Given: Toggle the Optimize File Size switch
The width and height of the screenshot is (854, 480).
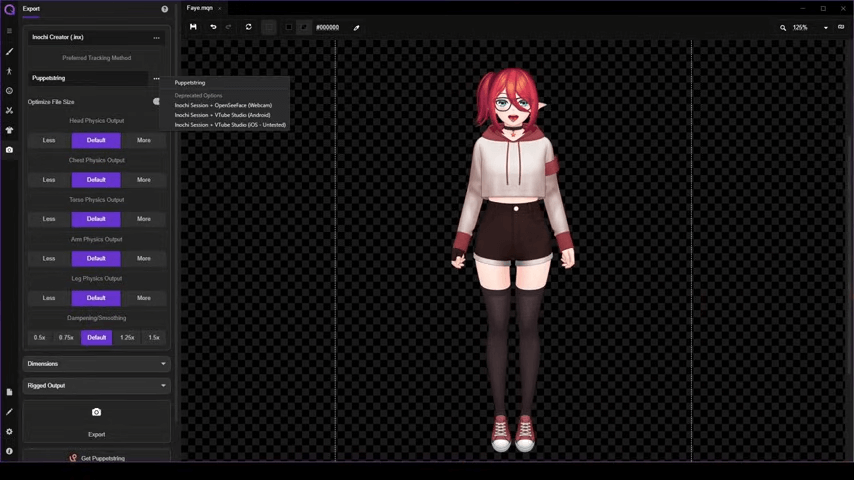Looking at the screenshot, I should 157,102.
